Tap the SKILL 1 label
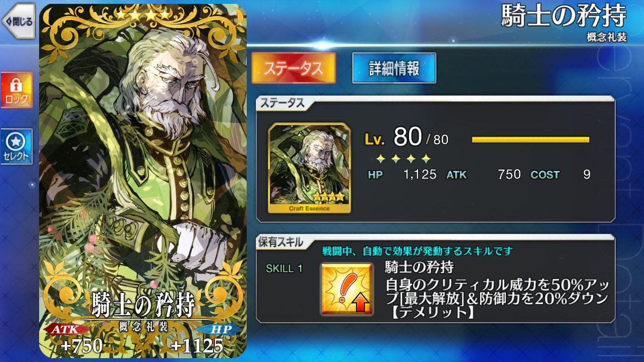 point(284,269)
